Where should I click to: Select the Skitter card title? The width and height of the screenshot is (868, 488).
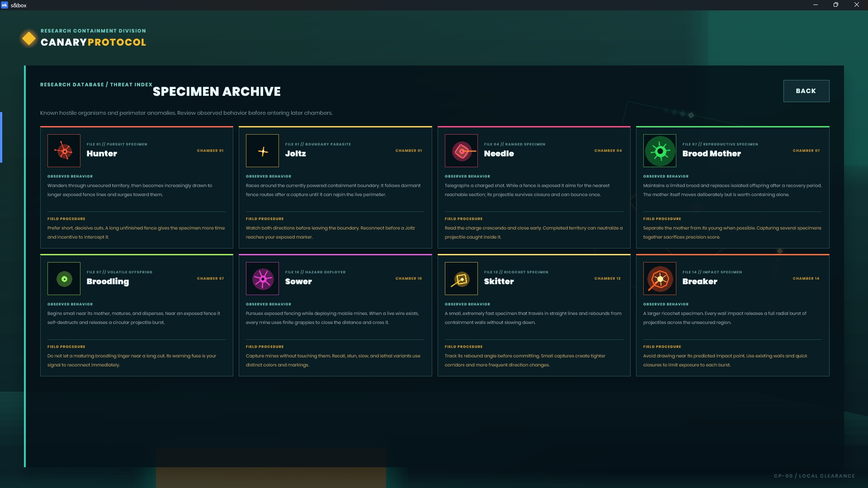[x=499, y=282]
